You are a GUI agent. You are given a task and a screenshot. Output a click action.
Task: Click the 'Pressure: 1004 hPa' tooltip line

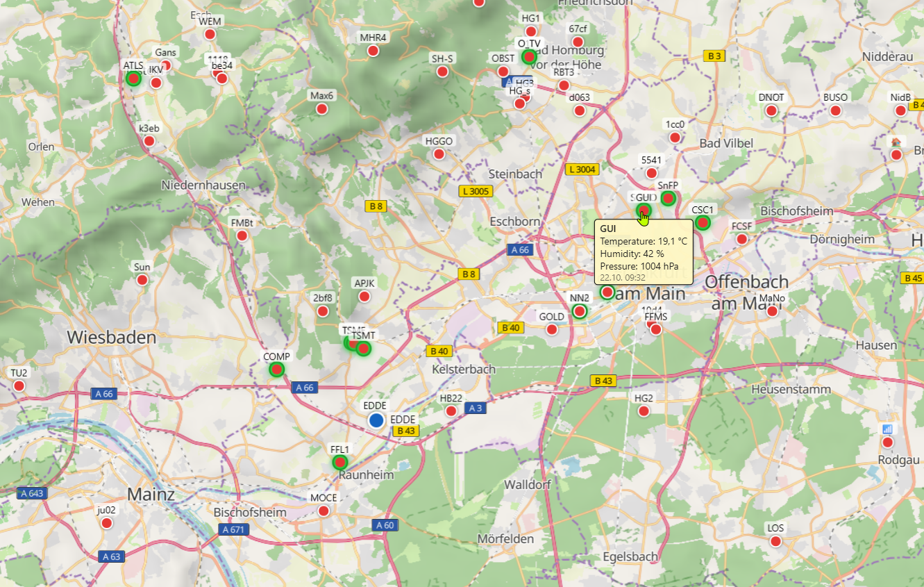(x=639, y=266)
